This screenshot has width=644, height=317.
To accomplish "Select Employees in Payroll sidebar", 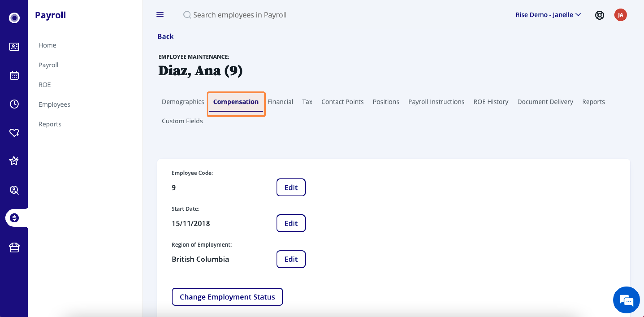I will (54, 104).
